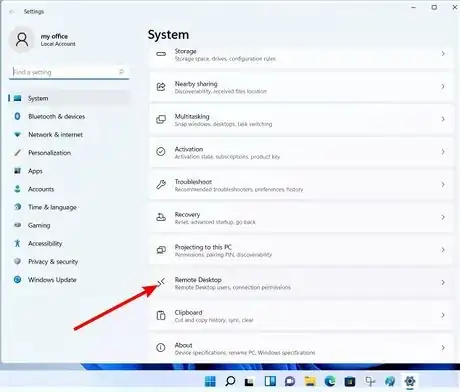Click the user profile avatar

(22, 40)
